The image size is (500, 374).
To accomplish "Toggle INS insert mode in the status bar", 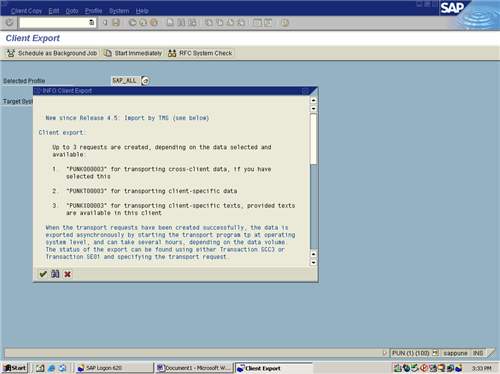I will coord(478,353).
